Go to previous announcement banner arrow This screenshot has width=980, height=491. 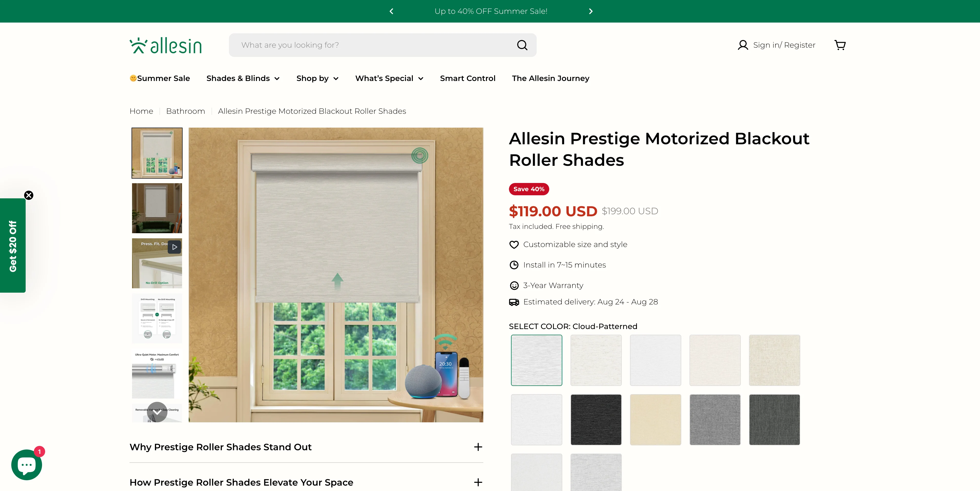pyautogui.click(x=391, y=12)
